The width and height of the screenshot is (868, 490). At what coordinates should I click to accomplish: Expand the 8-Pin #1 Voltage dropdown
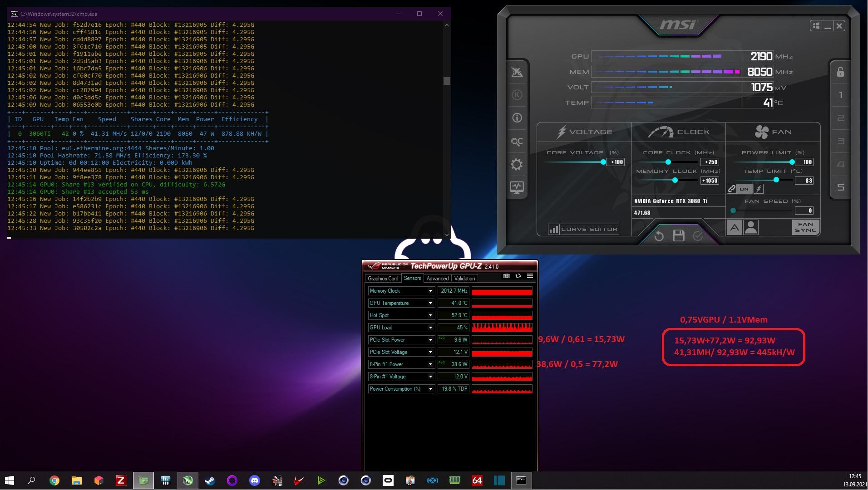point(430,377)
